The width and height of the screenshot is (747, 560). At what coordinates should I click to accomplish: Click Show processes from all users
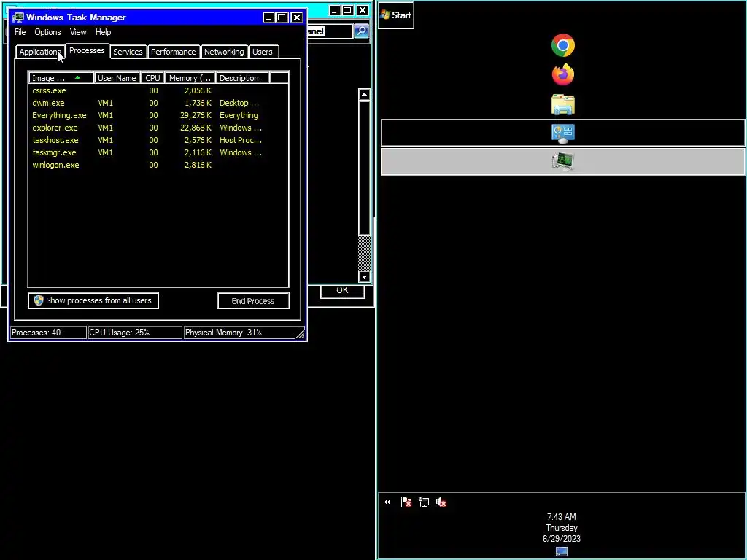point(93,300)
